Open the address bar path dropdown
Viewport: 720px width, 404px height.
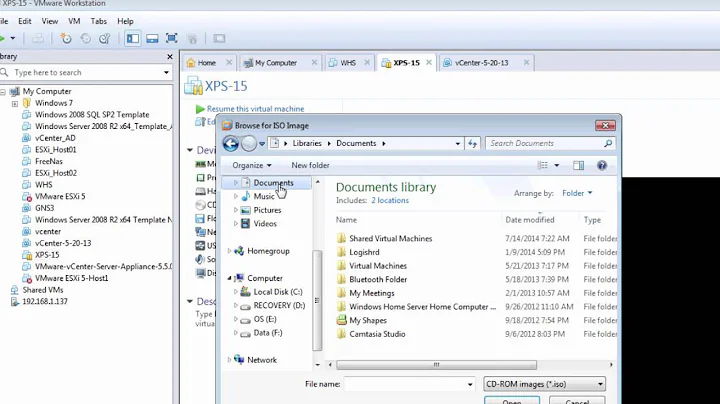[457, 144]
